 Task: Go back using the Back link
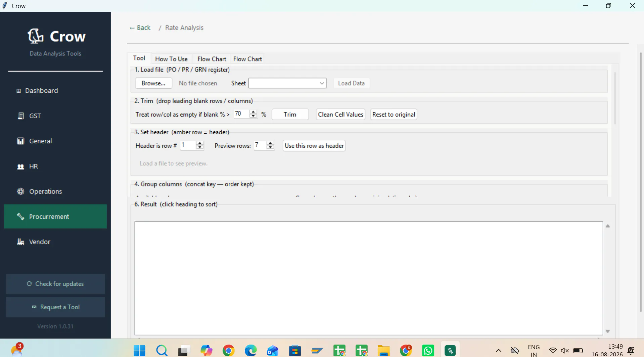[140, 28]
